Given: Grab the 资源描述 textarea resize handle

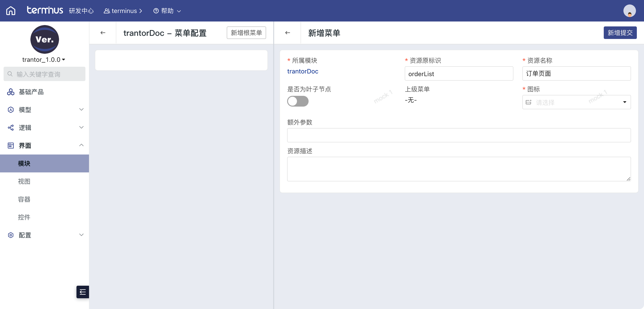Looking at the screenshot, I should click(x=629, y=179).
